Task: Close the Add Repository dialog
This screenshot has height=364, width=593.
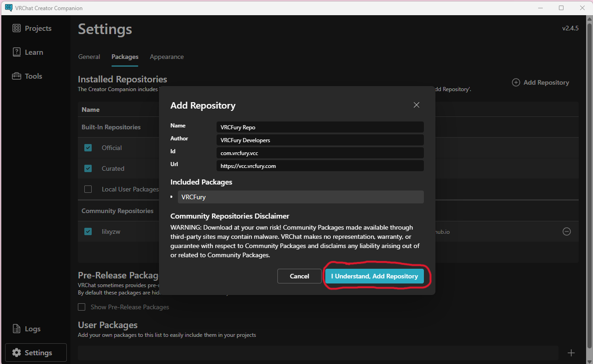Action: [417, 105]
